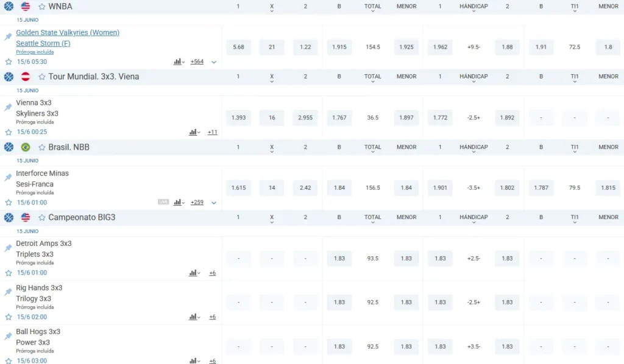Star the Vienna 3x3 vs Skyliners match
The height and width of the screenshot is (364, 624).
point(9,132)
